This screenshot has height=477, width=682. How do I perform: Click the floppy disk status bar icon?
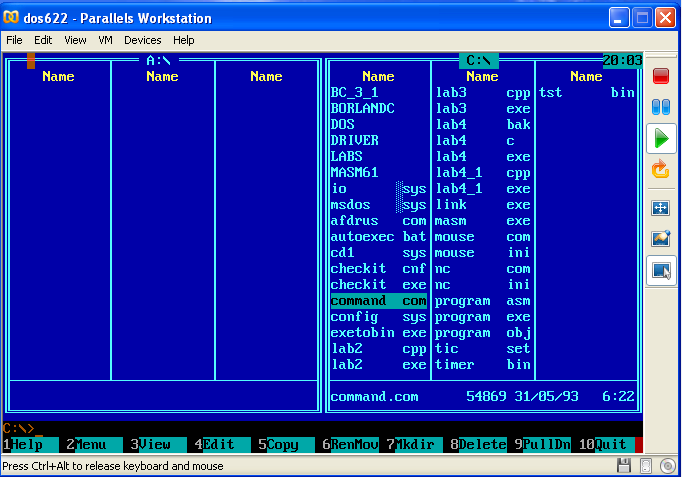(x=624, y=465)
